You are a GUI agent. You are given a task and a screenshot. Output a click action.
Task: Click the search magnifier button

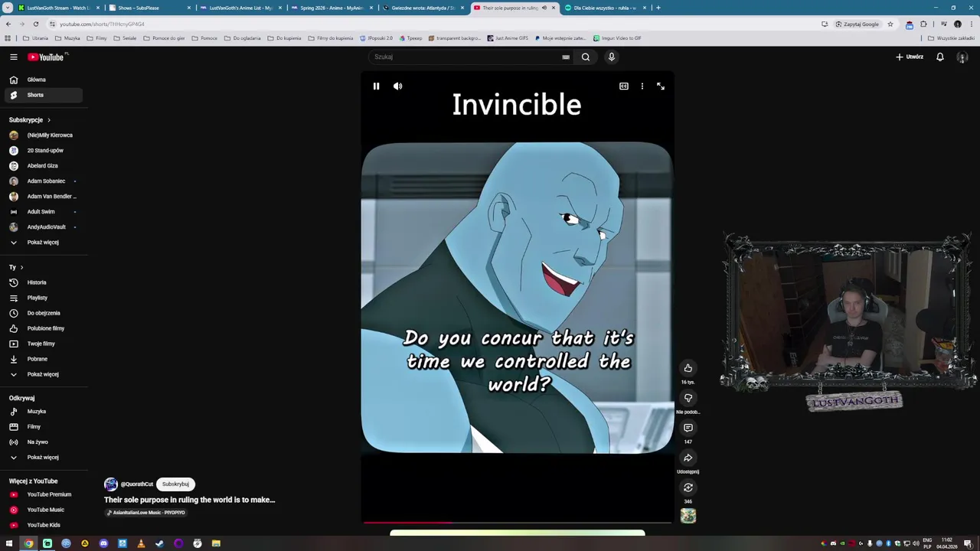pyautogui.click(x=586, y=57)
